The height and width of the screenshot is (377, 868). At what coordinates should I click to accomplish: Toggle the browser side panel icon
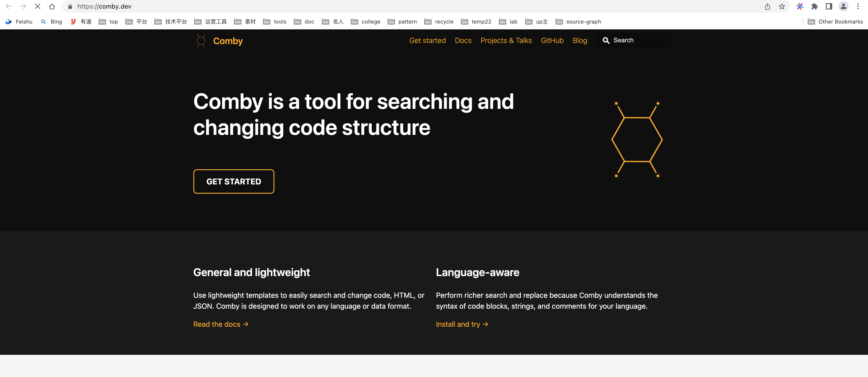click(x=829, y=6)
